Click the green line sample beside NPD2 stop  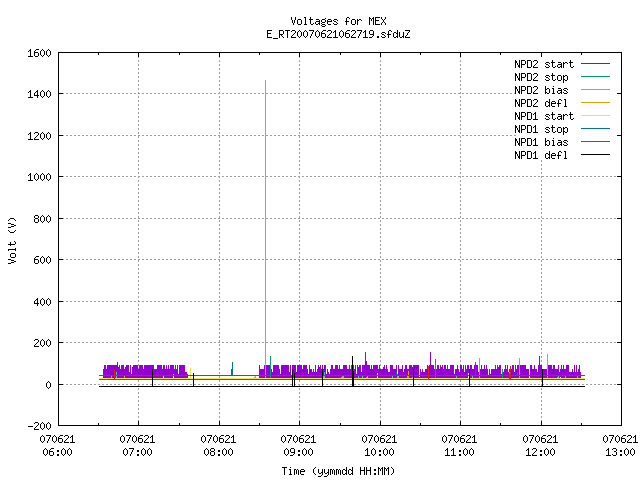pyautogui.click(x=596, y=76)
